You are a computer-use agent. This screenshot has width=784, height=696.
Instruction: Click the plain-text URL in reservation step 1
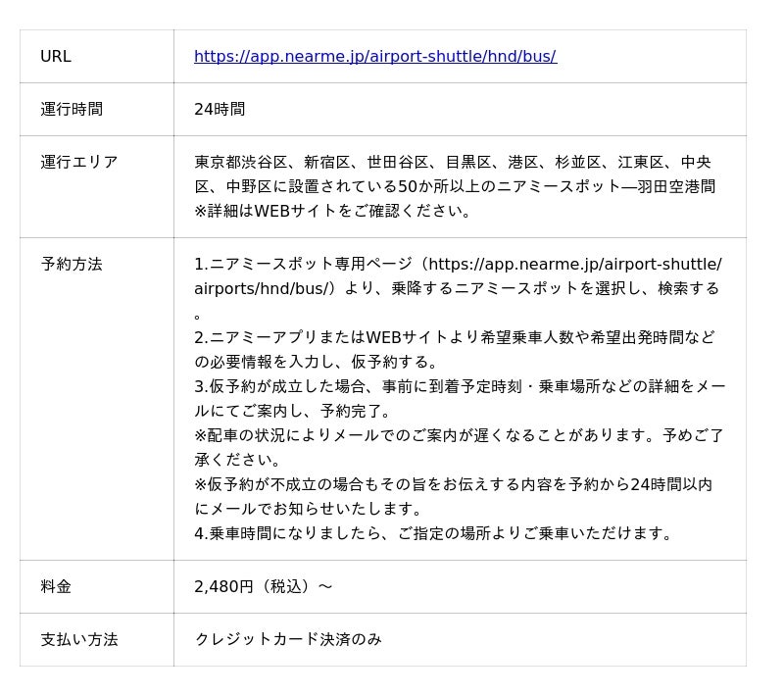point(574,265)
